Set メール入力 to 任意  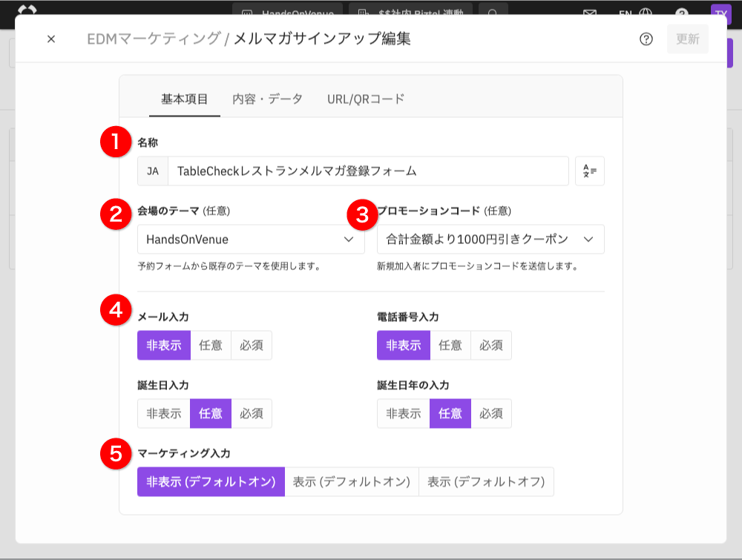tap(211, 345)
